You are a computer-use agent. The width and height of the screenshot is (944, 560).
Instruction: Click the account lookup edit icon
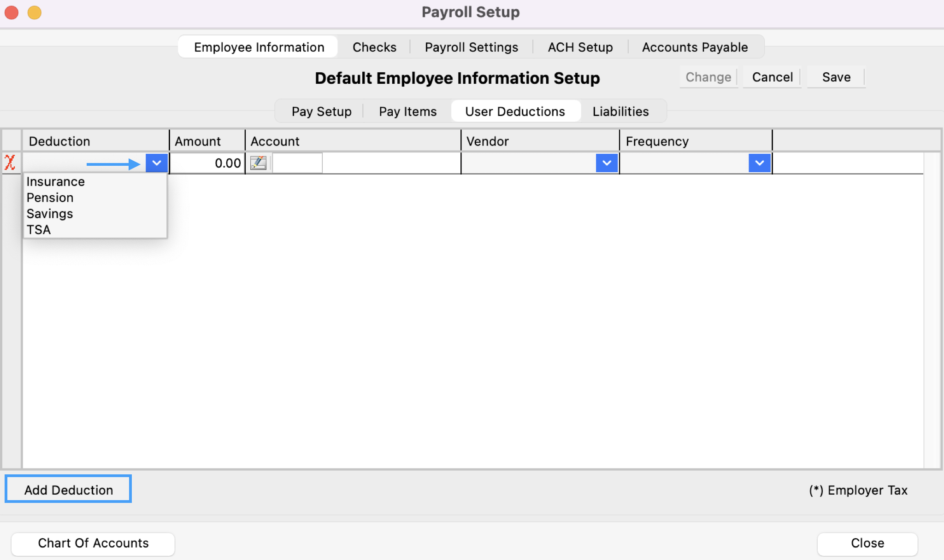point(258,163)
